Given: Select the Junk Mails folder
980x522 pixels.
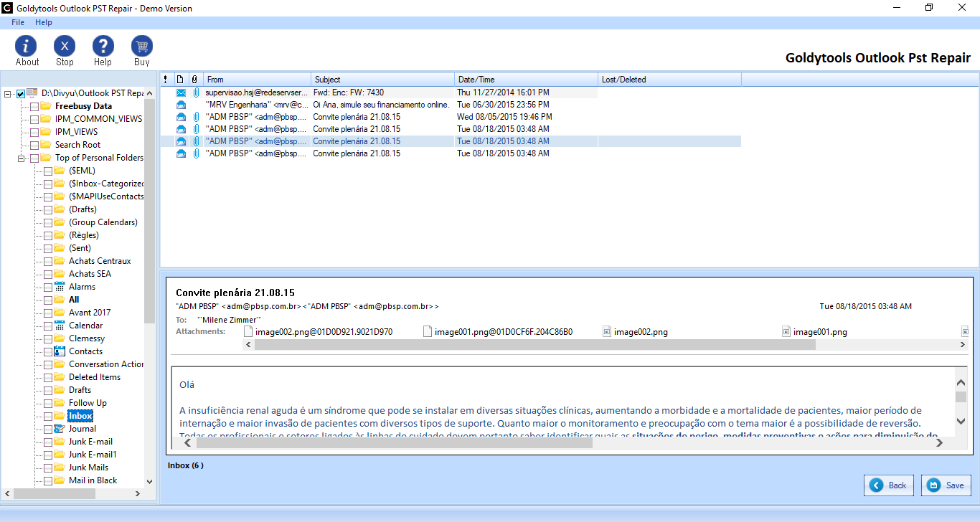Looking at the screenshot, I should coord(88,468).
